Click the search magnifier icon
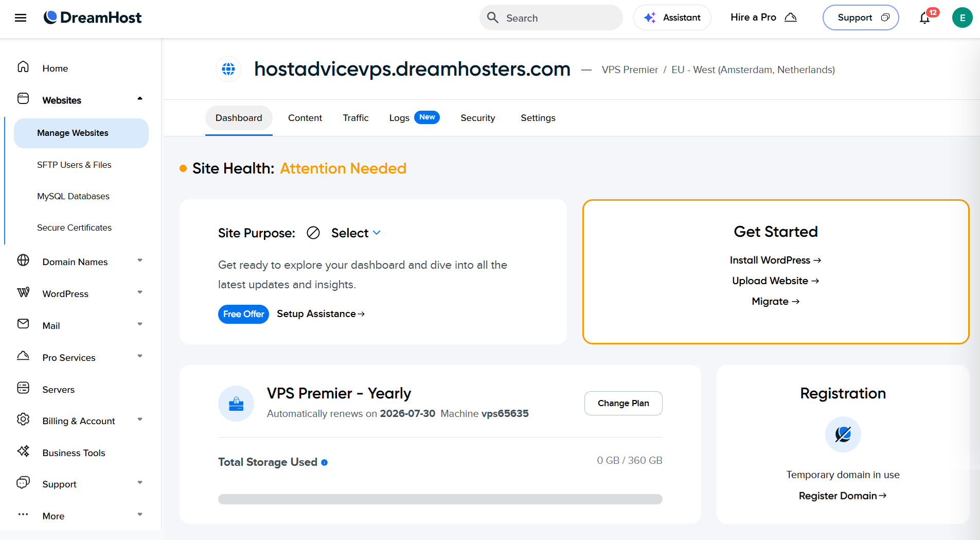The width and height of the screenshot is (980, 540). tap(493, 18)
